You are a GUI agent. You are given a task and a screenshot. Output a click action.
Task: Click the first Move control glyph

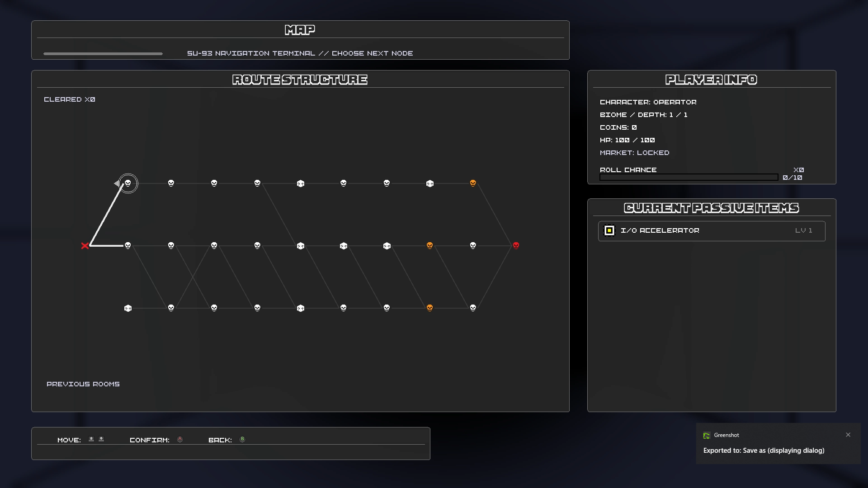coord(91,439)
